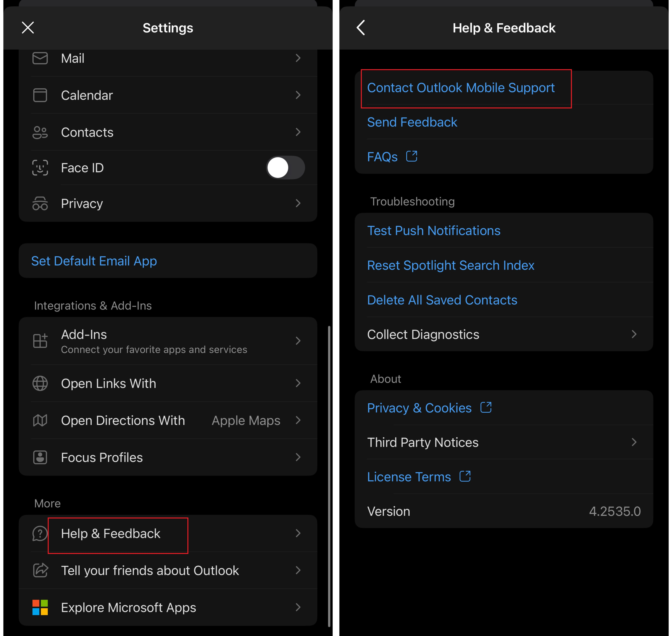The height and width of the screenshot is (636, 672).
Task: Tap the Mail envelope icon
Action: (40, 58)
